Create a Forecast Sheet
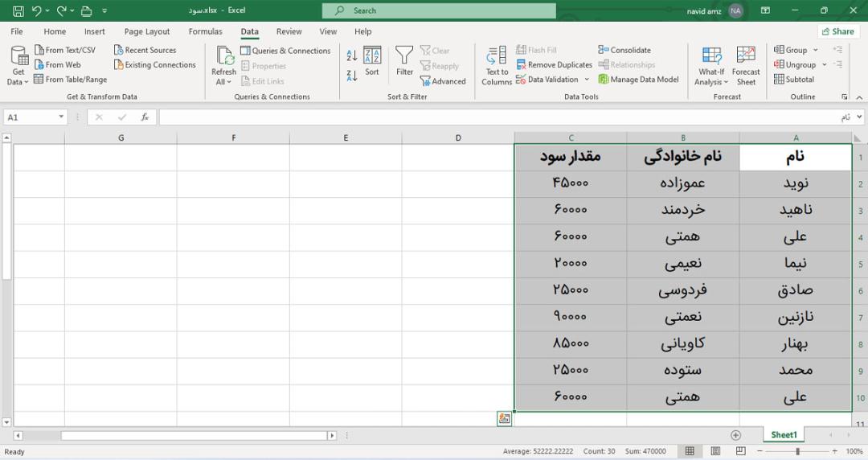The image size is (868, 460). click(x=746, y=66)
